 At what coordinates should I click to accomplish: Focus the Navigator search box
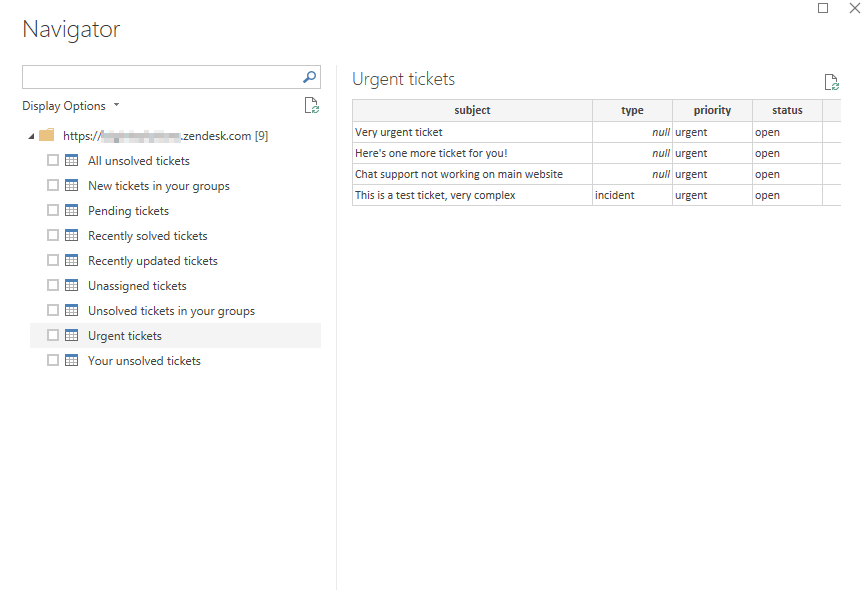pos(162,77)
